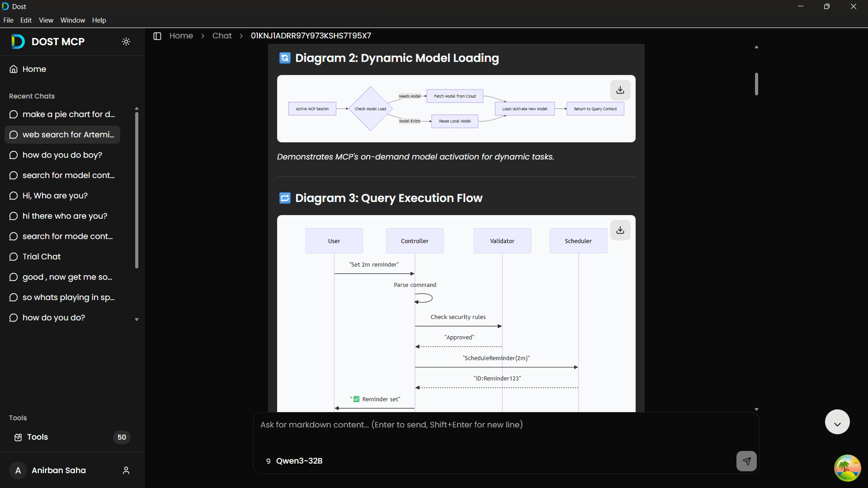The width and height of the screenshot is (868, 488).
Task: Open the Help menu
Action: coord(99,20)
